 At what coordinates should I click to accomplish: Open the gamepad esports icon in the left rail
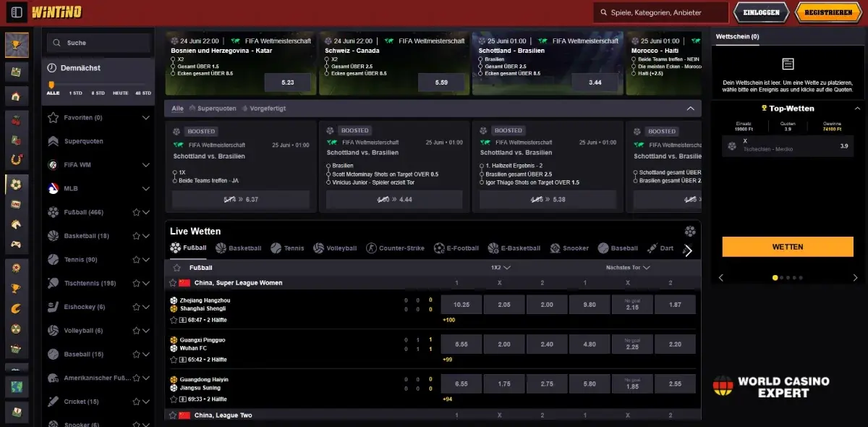pos(17,245)
